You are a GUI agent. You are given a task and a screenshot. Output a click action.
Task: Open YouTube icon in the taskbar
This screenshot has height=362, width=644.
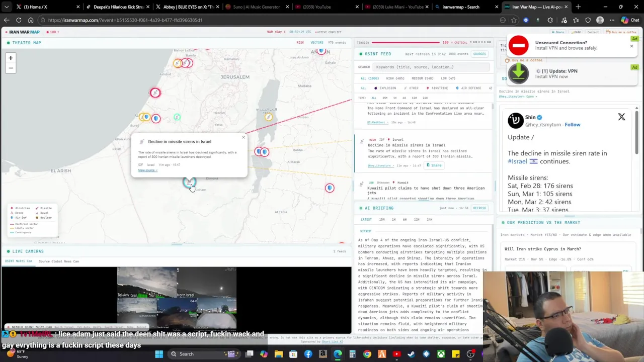(x=396, y=354)
